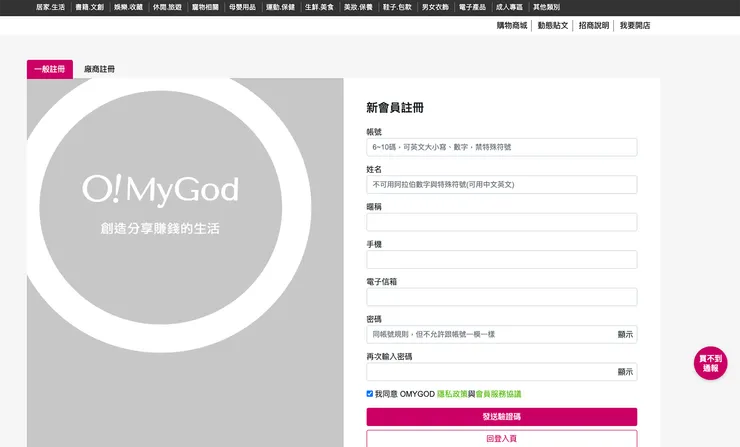Open 招商說明 link

click(594, 25)
